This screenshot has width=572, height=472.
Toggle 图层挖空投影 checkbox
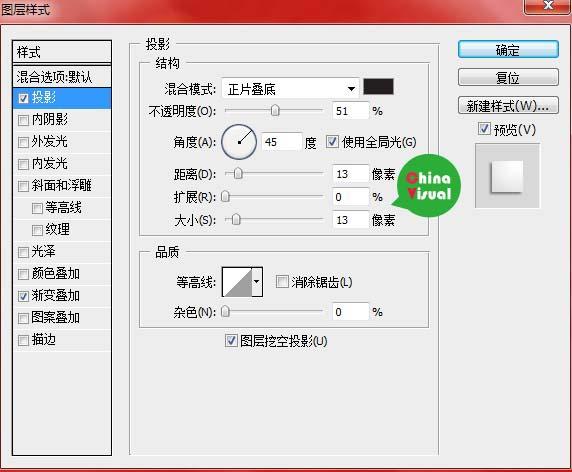coord(231,341)
